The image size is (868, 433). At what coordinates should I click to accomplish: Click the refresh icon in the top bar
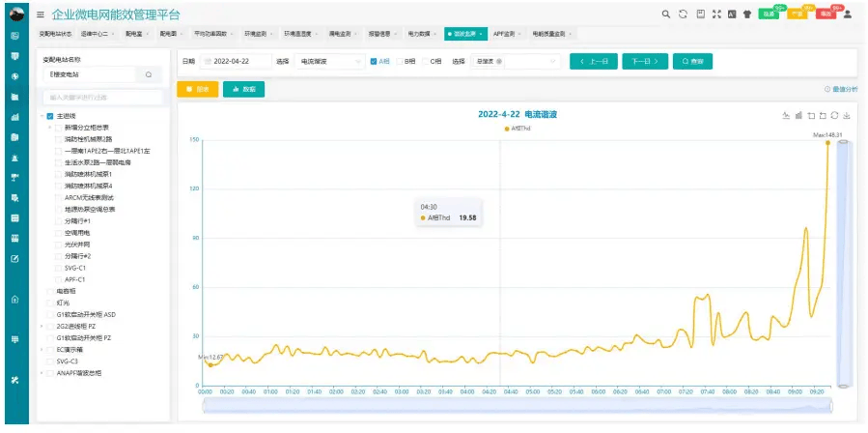tap(683, 14)
